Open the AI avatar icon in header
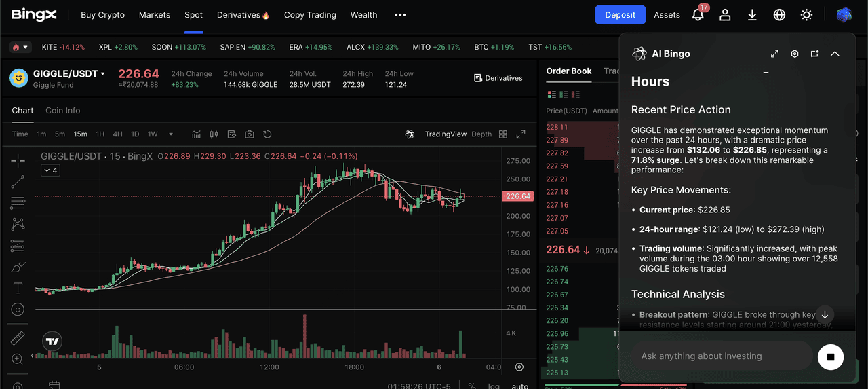 (844, 14)
